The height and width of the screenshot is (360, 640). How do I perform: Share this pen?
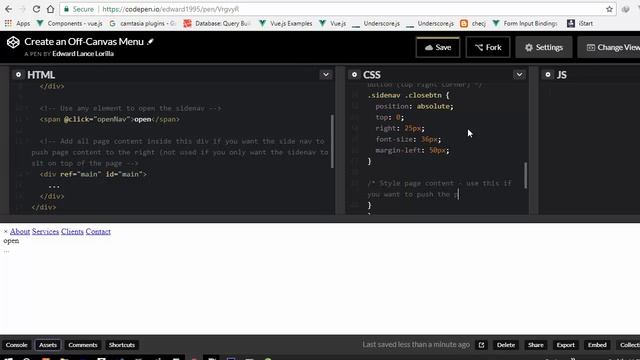point(536,345)
